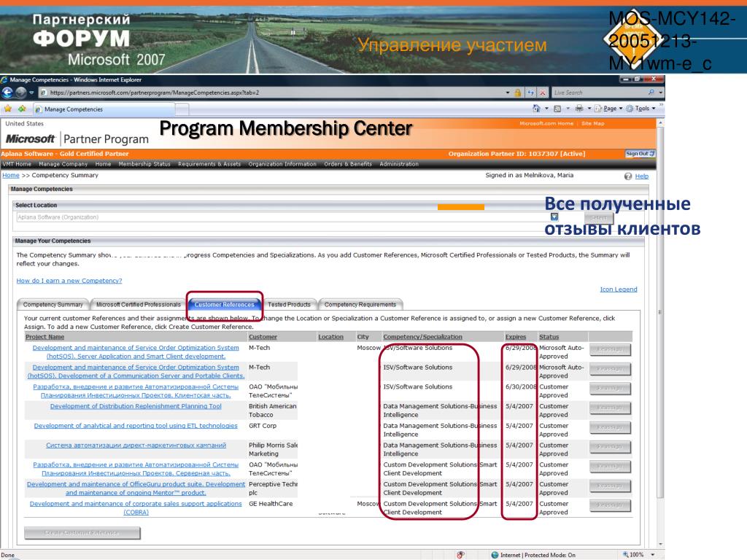Viewport: 747px width, 560px height.
Task: Click the Microsoft.com Home link
Action: pos(546,123)
